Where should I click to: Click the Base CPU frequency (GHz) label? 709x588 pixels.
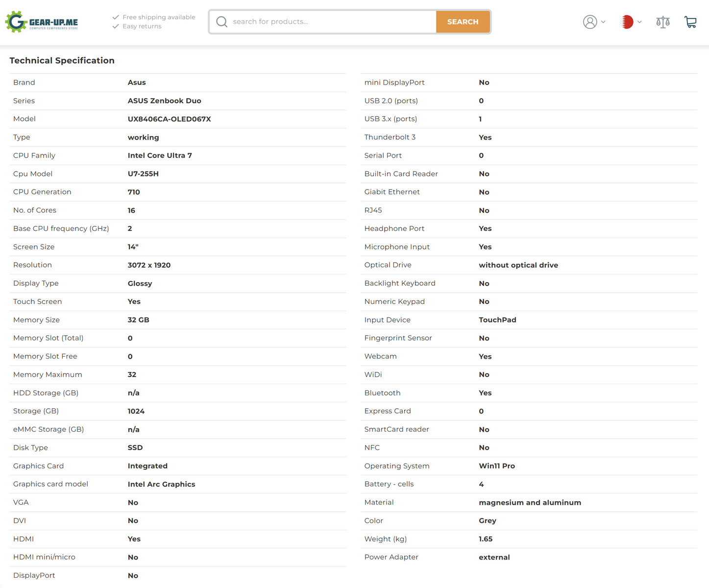pyautogui.click(x=61, y=228)
